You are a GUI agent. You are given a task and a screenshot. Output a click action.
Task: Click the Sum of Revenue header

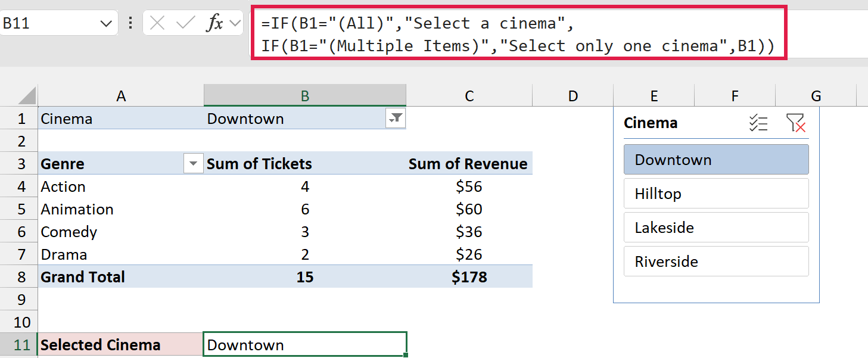pos(469,164)
